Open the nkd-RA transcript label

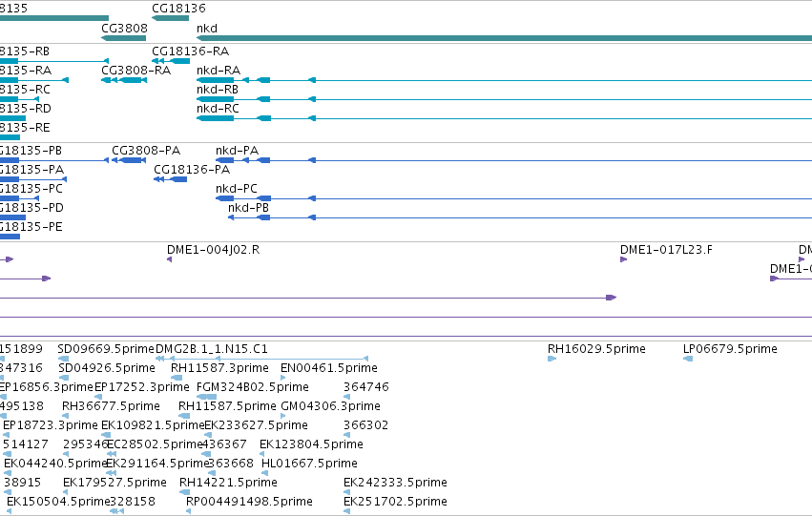click(x=218, y=71)
